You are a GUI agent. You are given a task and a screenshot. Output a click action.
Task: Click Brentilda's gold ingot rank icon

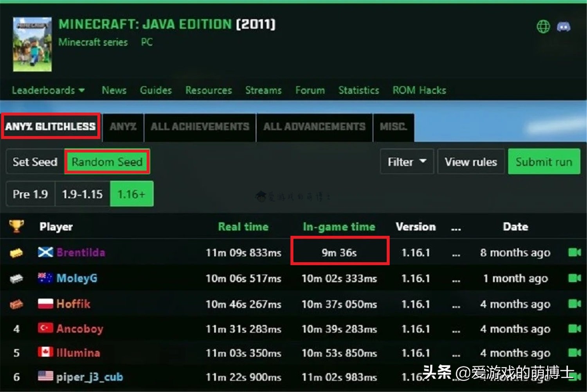tap(16, 253)
